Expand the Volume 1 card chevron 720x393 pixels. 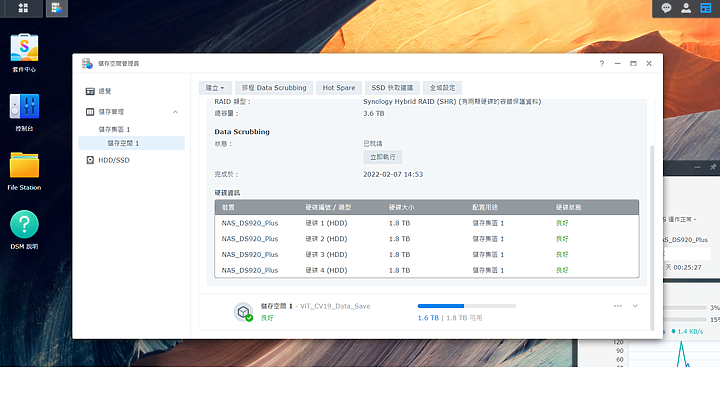click(635, 306)
